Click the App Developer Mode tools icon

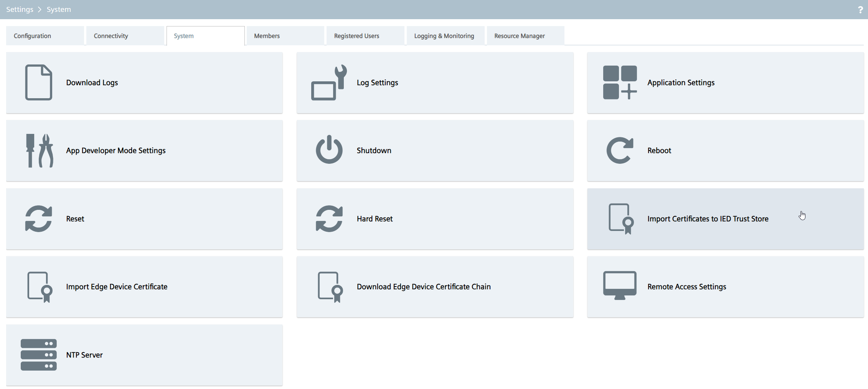[x=39, y=150]
